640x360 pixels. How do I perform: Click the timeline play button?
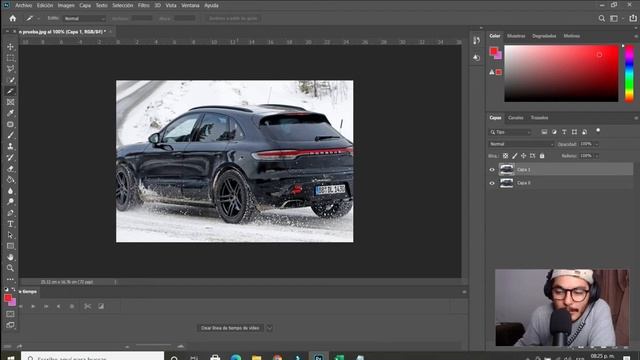(x=33, y=306)
